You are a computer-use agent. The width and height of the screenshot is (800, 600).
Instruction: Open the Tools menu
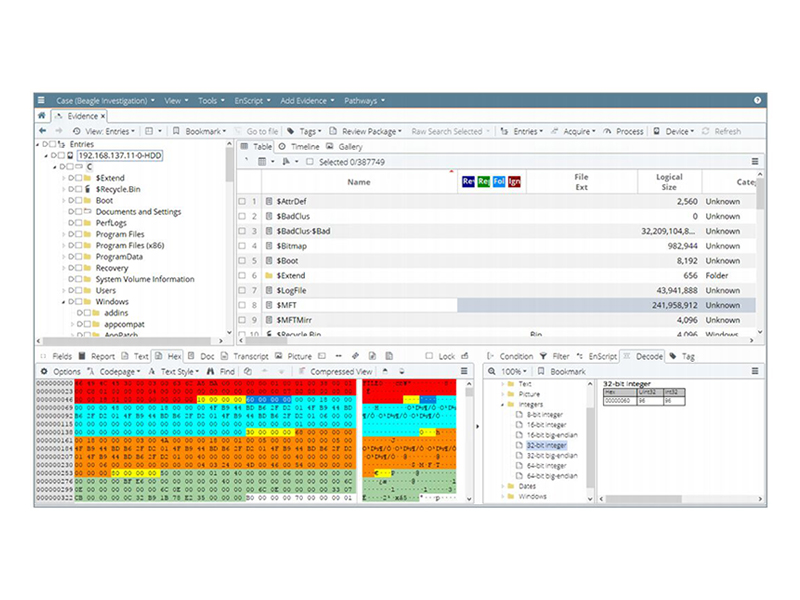point(211,101)
